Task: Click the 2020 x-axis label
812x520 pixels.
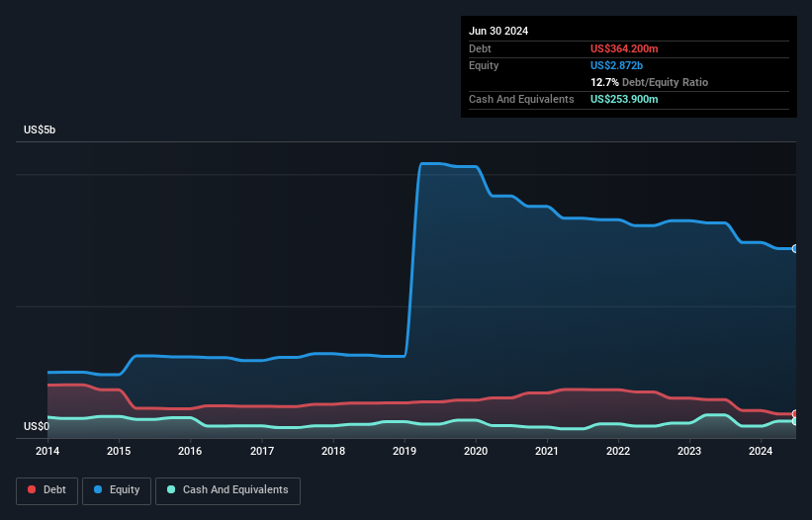Action: pyautogui.click(x=476, y=451)
